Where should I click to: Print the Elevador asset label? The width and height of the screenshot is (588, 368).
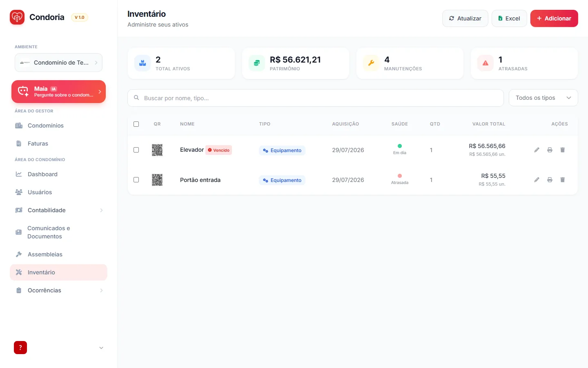550,150
